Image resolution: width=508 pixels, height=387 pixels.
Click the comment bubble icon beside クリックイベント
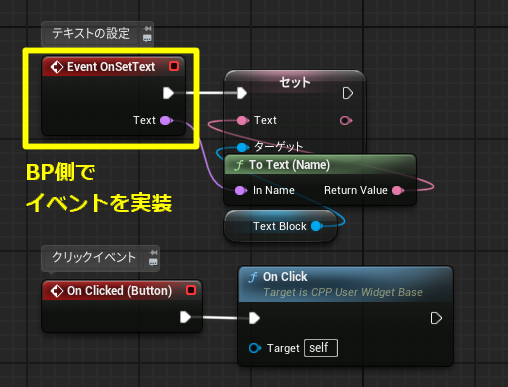pyautogui.click(x=153, y=262)
